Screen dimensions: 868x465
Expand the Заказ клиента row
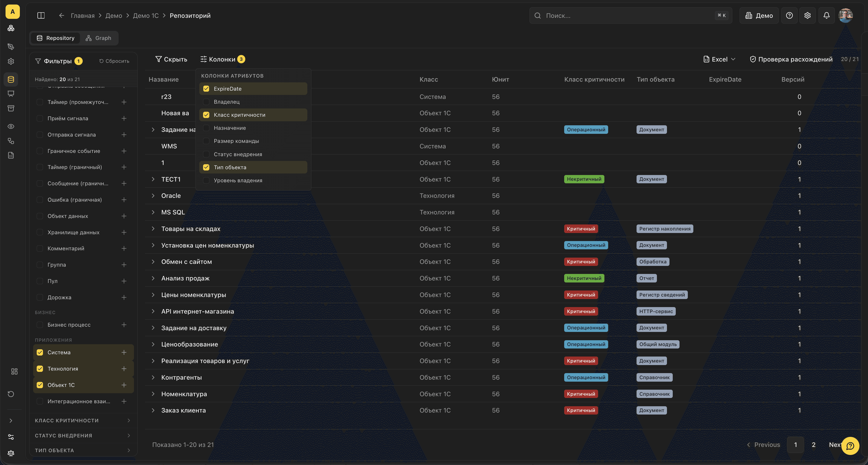click(153, 411)
